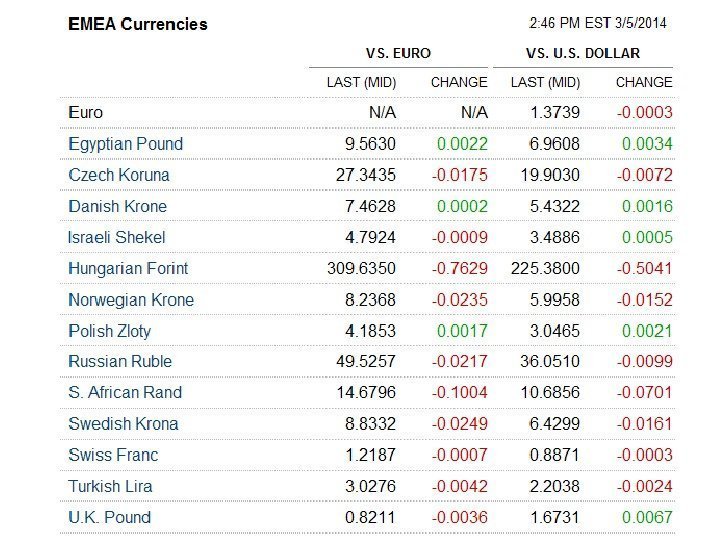
Task: Open the Egyptian Pound currency link
Action: tap(126, 144)
